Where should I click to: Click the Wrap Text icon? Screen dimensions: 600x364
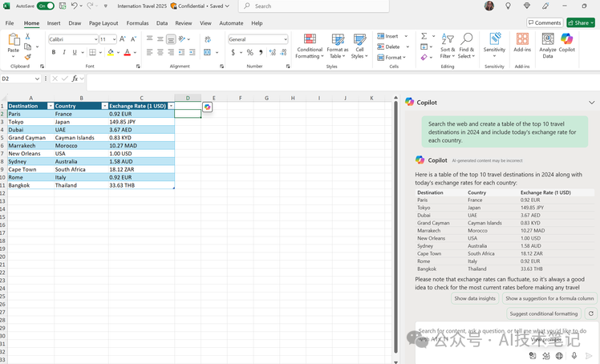coord(208,39)
